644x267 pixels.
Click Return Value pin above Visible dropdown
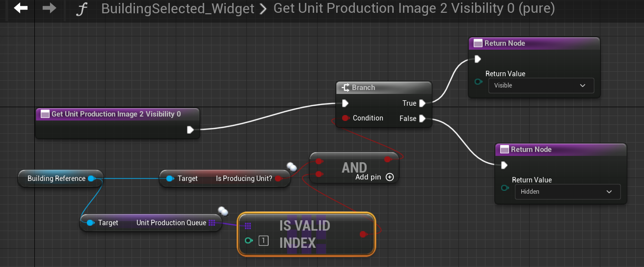click(478, 82)
